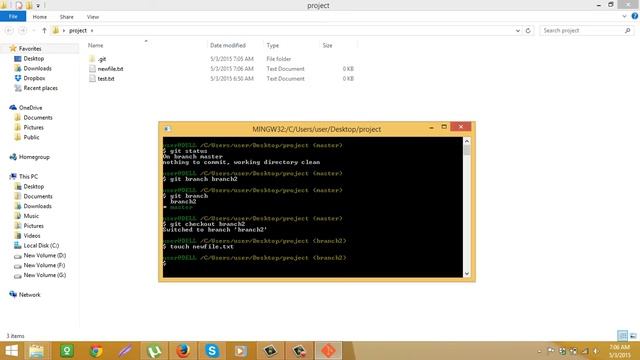Open the volume tray icon
Viewport: 640px width, 360px height.
596,351
